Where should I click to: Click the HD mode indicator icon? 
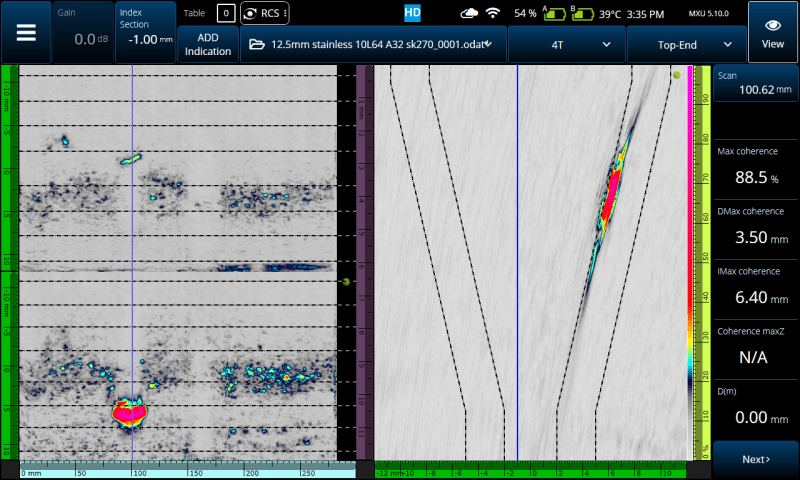tap(412, 13)
